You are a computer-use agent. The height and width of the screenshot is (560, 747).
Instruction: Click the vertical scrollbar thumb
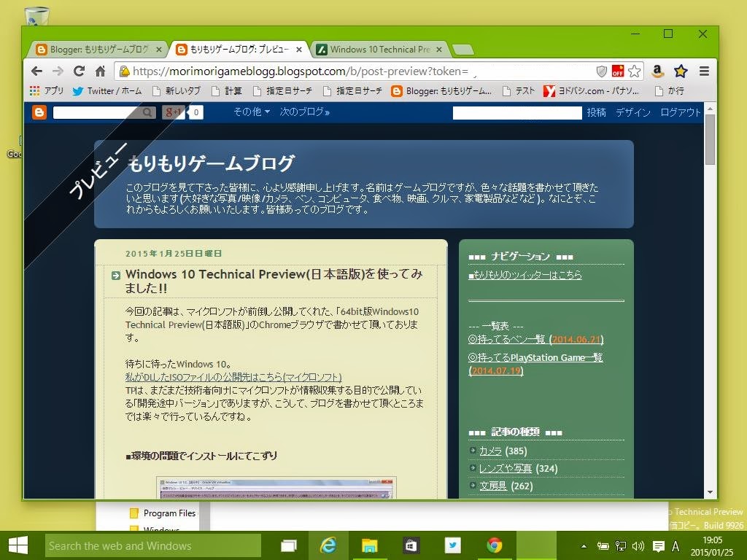click(711, 140)
